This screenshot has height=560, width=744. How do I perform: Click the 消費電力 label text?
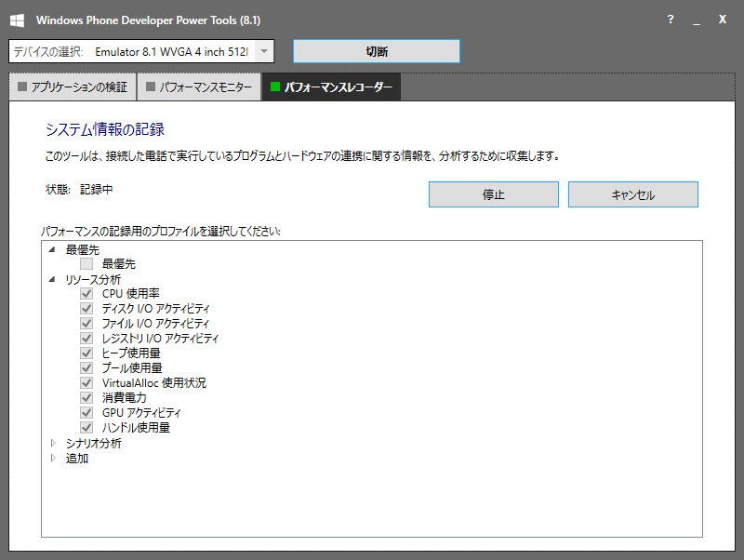click(125, 398)
